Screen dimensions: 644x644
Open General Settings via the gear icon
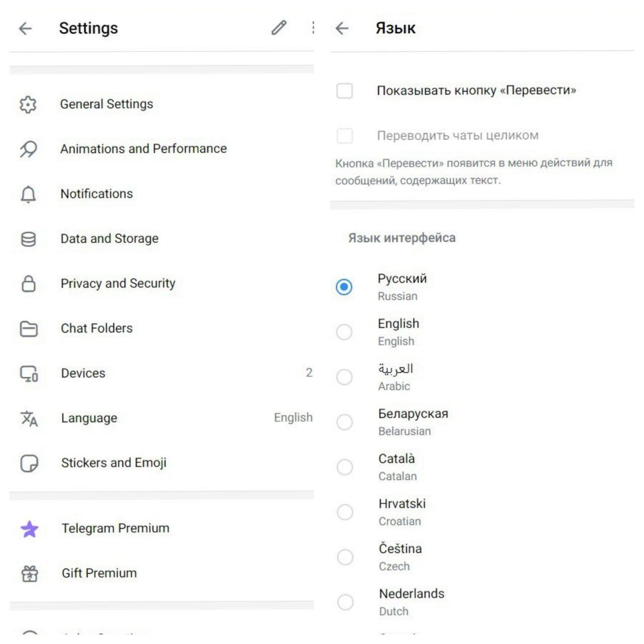[29, 104]
